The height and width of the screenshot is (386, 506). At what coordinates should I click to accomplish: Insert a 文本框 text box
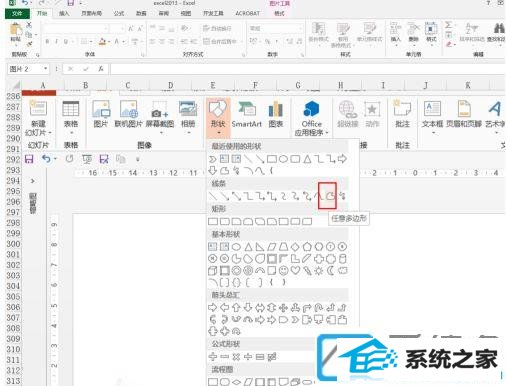pos(432,117)
